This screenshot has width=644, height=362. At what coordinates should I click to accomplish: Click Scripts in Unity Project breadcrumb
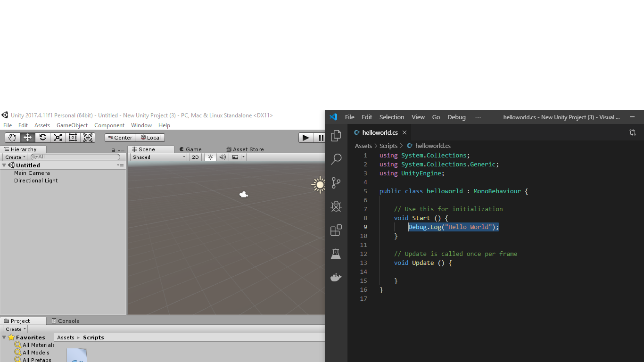[93, 337]
